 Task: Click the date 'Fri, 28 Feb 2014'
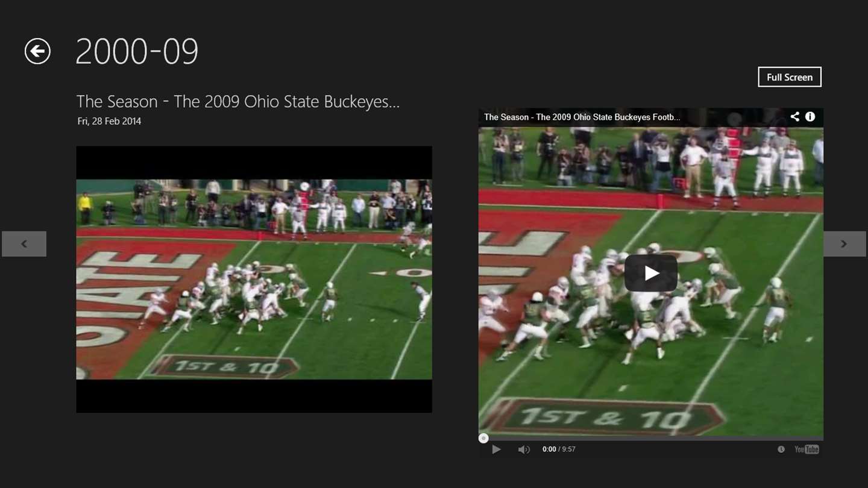[x=109, y=121]
